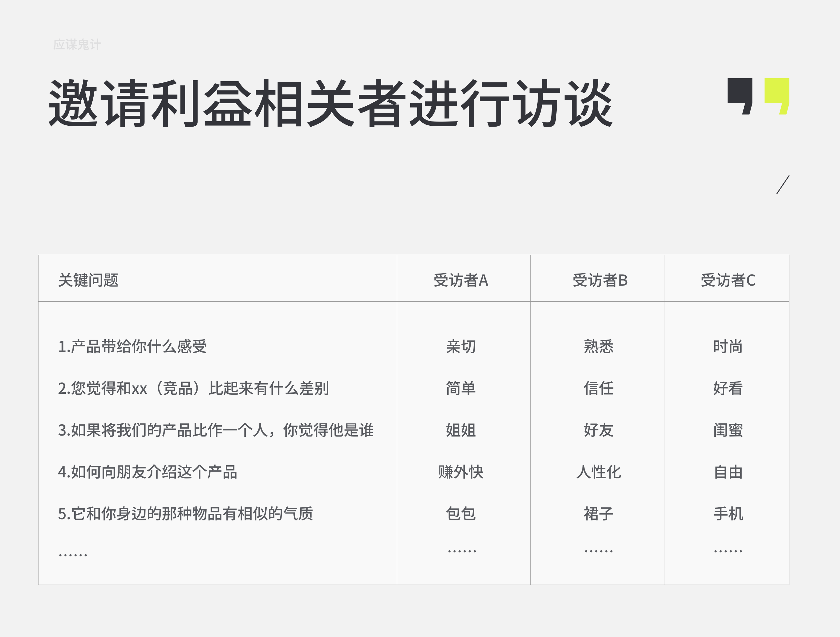
Task: Click question 3.如果将我们的产品比作一个人
Action: (215, 430)
